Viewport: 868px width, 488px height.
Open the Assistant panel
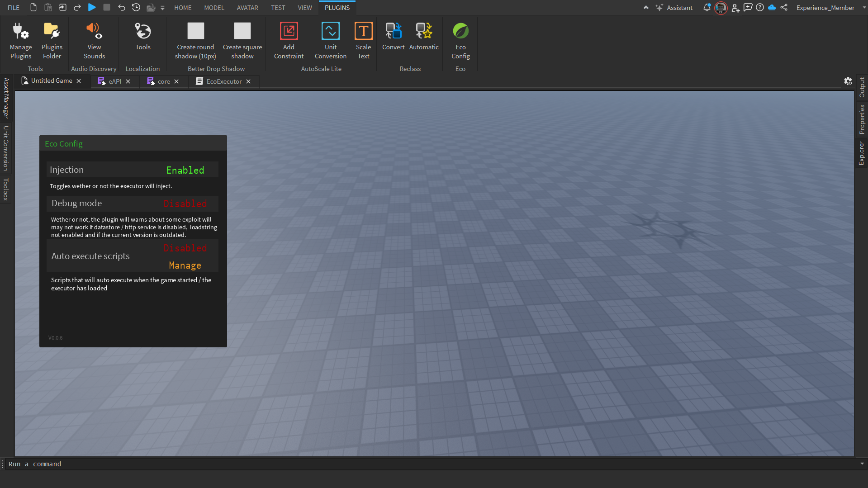(674, 8)
